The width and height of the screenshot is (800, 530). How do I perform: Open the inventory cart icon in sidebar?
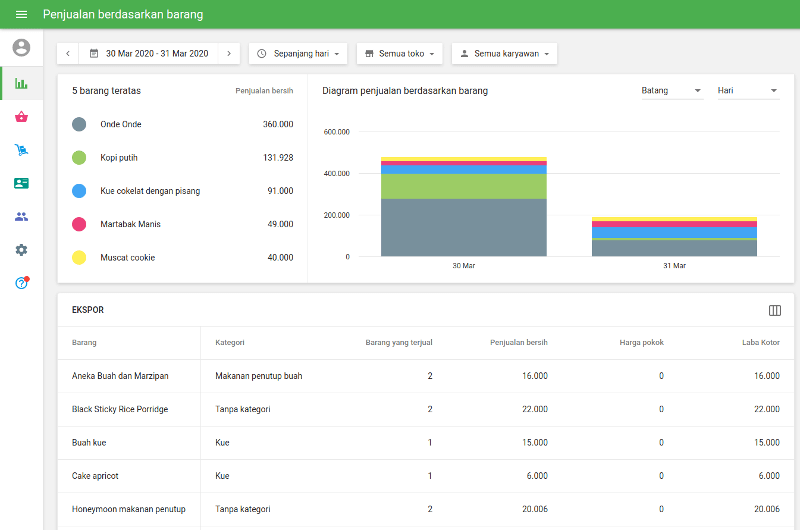(x=21, y=150)
